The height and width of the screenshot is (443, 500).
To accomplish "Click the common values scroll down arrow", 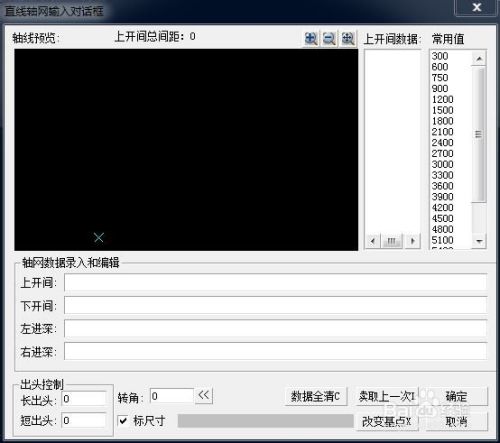I will pyautogui.click(x=479, y=241).
